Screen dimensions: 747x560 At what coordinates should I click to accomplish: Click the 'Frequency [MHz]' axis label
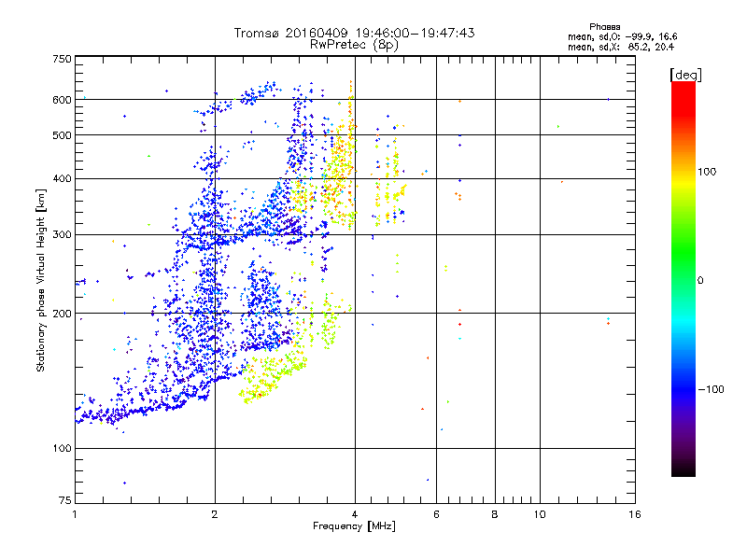(x=354, y=526)
